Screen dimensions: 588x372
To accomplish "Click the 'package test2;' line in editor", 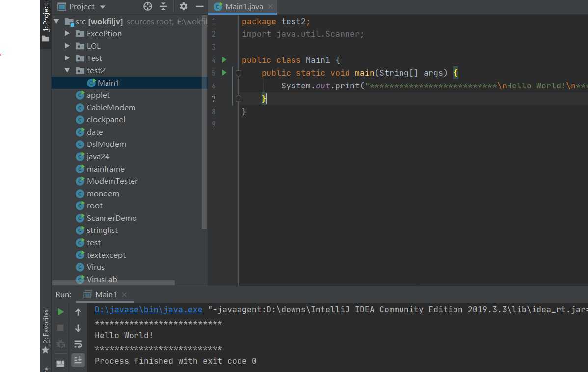I will pos(276,22).
